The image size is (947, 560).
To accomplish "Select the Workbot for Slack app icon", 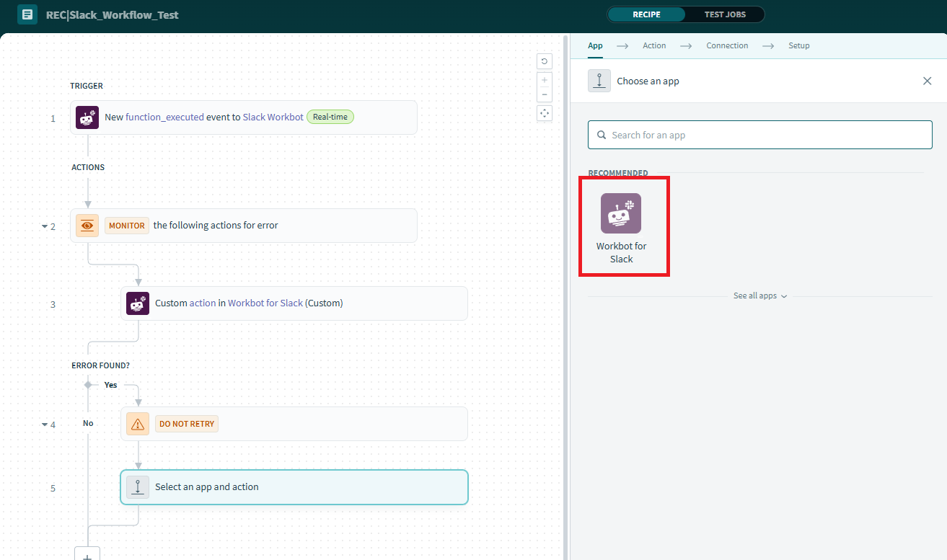I will [621, 213].
